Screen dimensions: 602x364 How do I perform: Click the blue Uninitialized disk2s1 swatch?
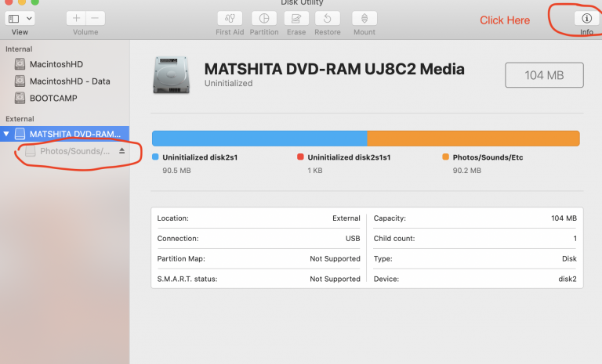[x=155, y=157]
